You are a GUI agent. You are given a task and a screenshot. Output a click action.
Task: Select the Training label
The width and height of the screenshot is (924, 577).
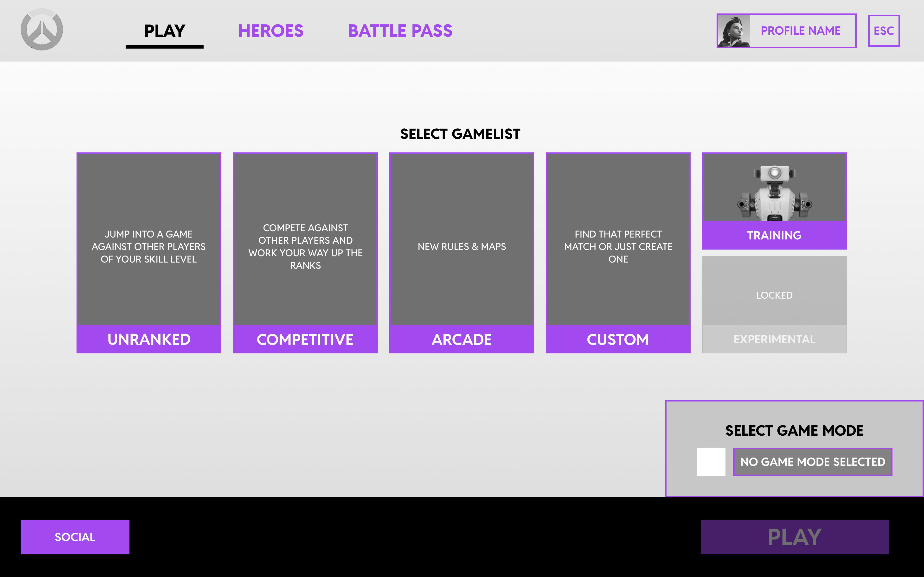774,235
